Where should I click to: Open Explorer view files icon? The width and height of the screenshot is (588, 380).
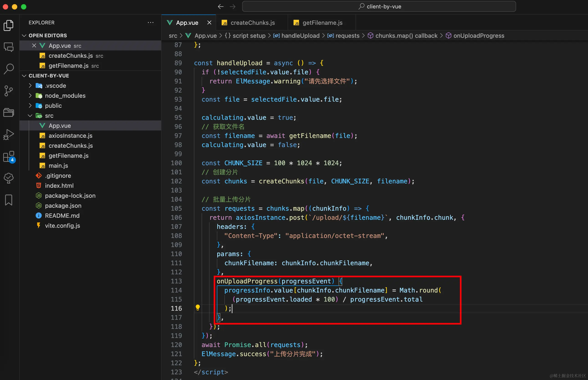[9, 25]
